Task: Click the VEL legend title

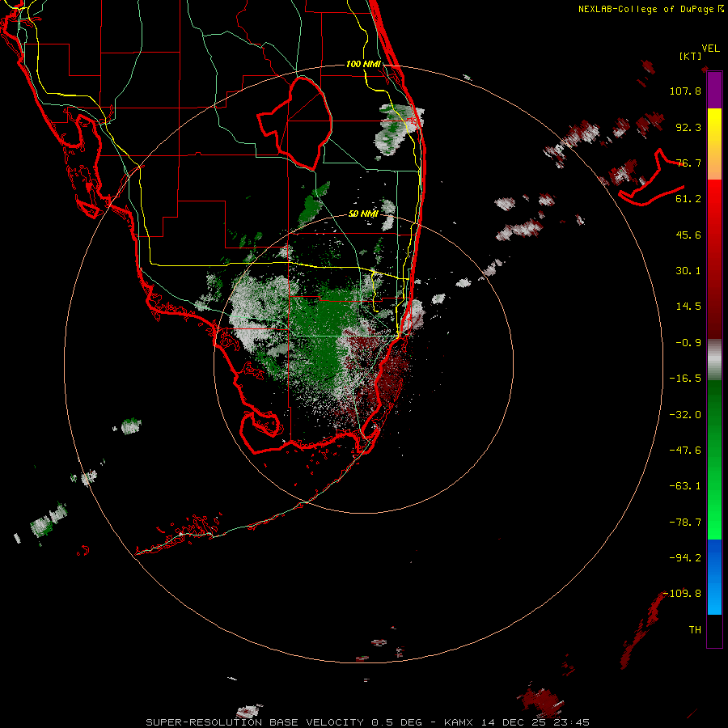Action: (710, 49)
